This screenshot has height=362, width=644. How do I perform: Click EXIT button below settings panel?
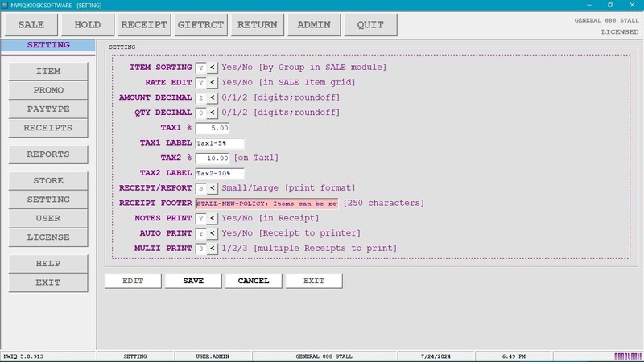[x=314, y=281]
